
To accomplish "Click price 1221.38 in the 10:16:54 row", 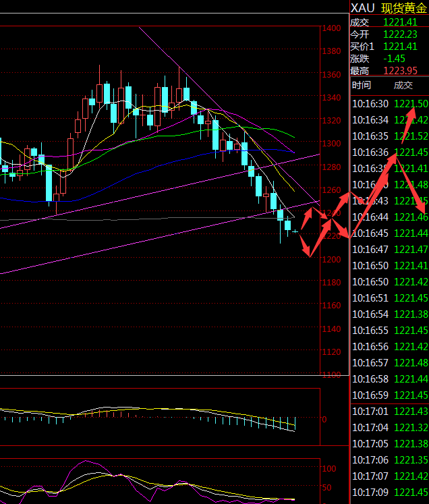I will click(x=411, y=314).
